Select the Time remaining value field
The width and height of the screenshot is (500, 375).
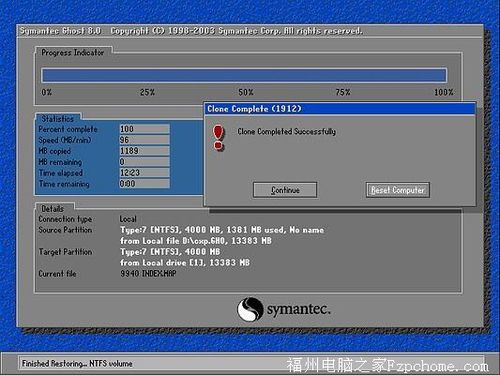144,184
